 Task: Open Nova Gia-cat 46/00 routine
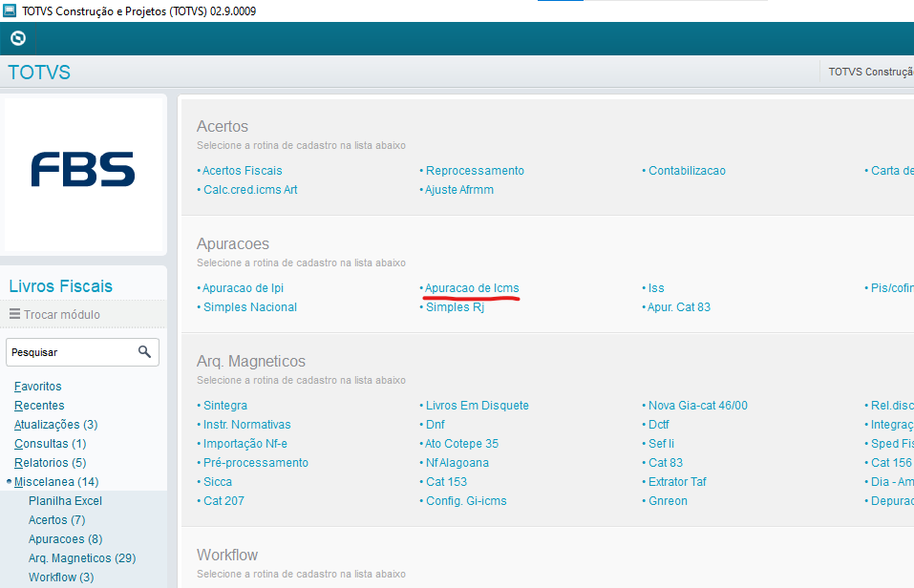(x=698, y=406)
